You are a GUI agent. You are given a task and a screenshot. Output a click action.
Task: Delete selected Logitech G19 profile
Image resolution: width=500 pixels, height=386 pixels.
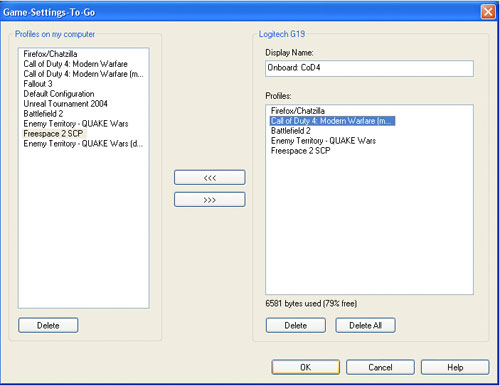[x=296, y=325]
